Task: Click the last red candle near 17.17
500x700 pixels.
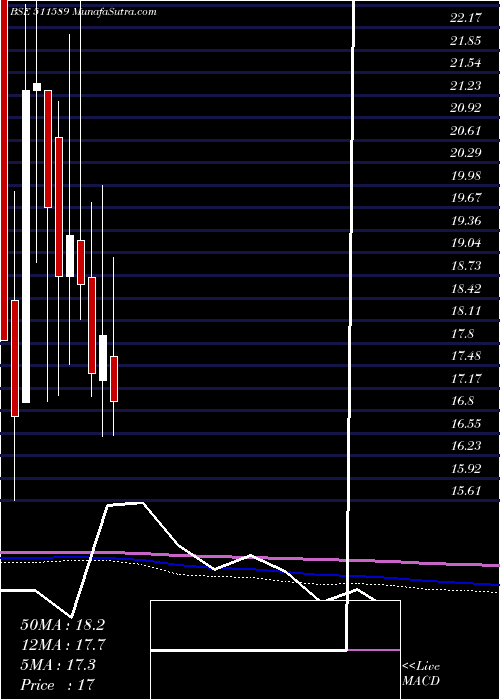Action: point(114,379)
